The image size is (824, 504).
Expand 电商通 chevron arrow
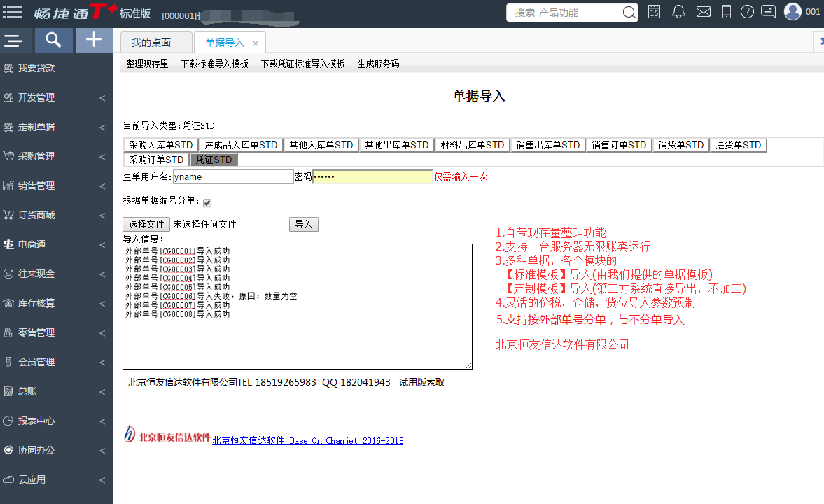[102, 245]
